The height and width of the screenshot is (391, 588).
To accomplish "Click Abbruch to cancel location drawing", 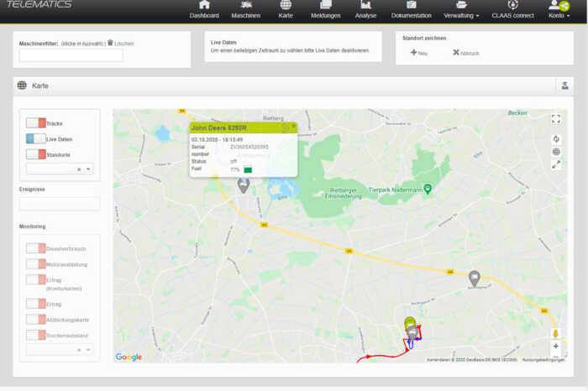I will (x=465, y=53).
